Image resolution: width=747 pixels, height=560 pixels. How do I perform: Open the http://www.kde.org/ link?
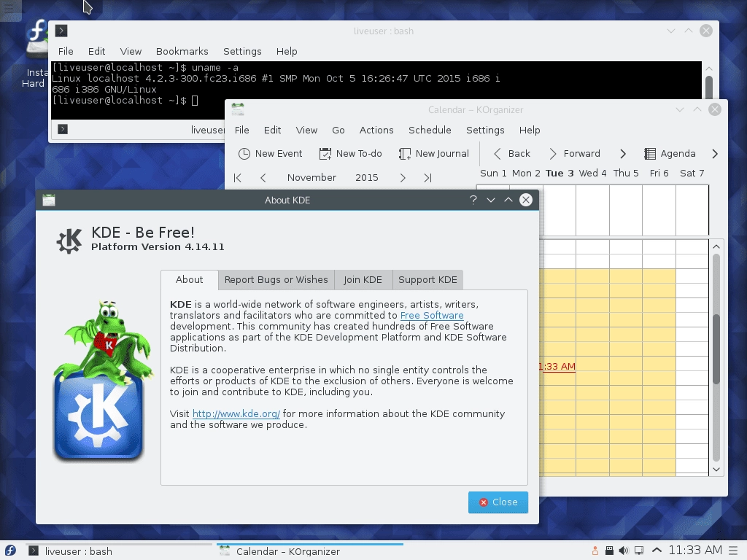236,414
